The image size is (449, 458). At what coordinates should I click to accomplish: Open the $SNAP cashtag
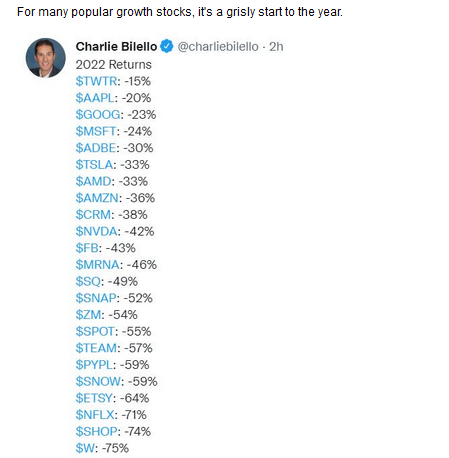tap(96, 298)
